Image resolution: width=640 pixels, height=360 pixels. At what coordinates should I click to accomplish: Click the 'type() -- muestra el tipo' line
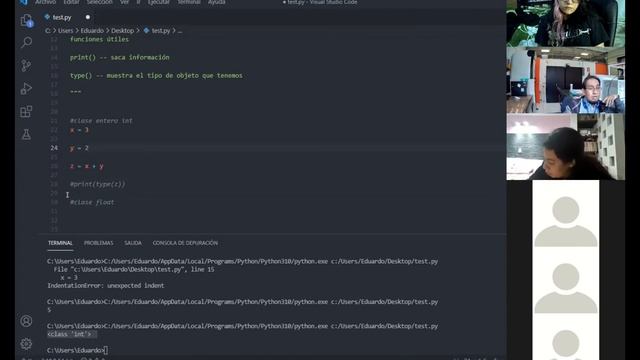156,76
